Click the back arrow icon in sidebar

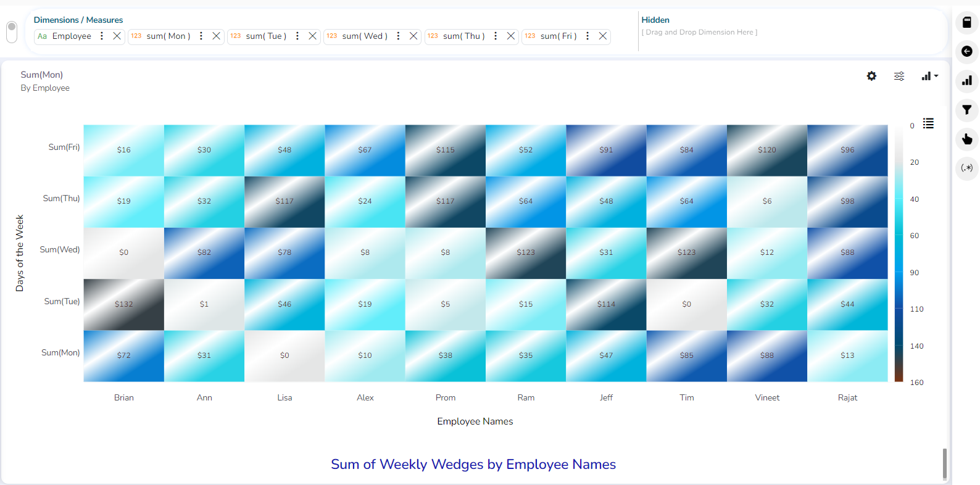(x=966, y=51)
